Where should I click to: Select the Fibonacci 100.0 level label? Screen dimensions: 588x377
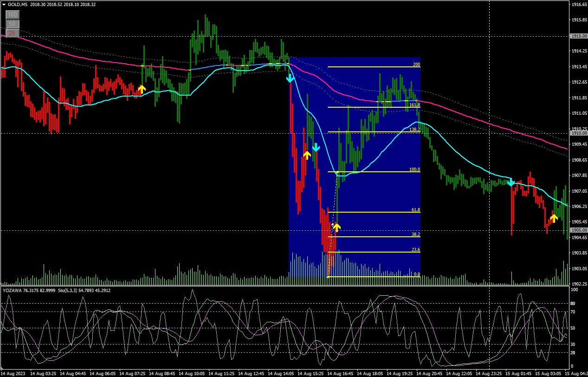(415, 169)
